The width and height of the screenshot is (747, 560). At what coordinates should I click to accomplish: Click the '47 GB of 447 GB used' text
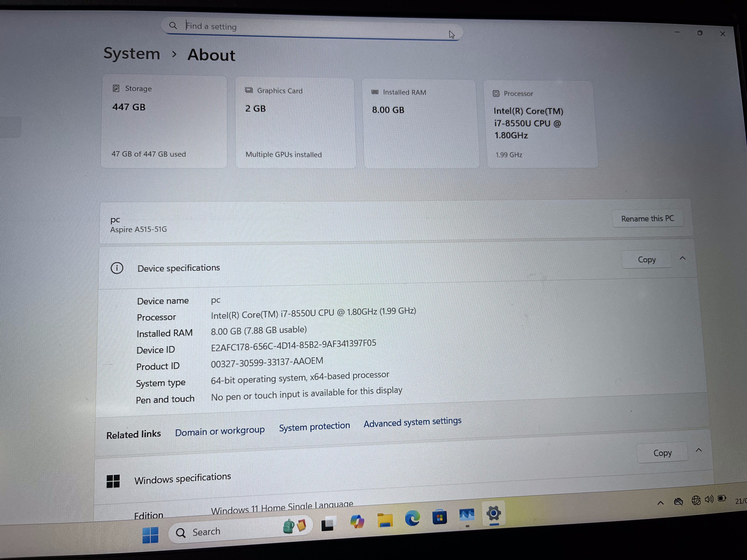point(149,154)
